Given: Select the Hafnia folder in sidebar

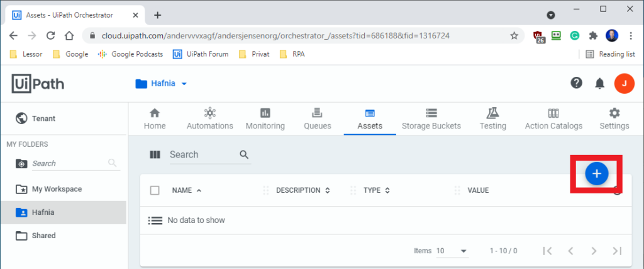Looking at the screenshot, I should pyautogui.click(x=64, y=213).
